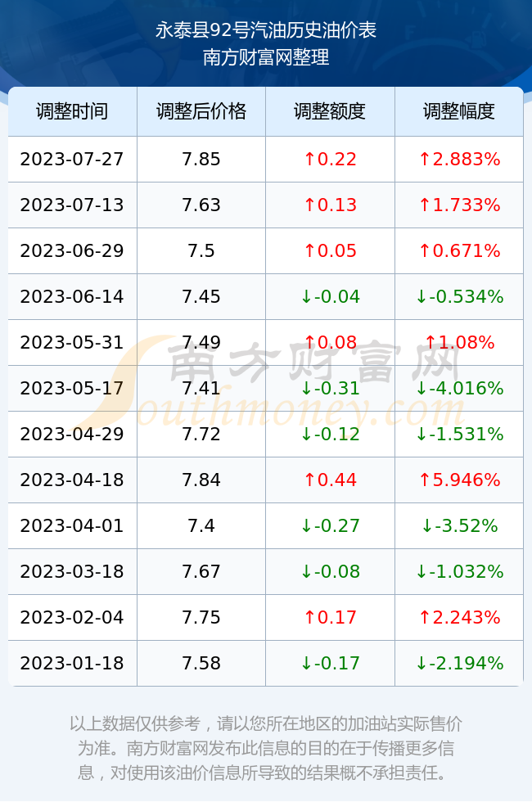Click the ↓-2.194% percentage cell
The height and width of the screenshot is (802, 532).
pos(459,664)
